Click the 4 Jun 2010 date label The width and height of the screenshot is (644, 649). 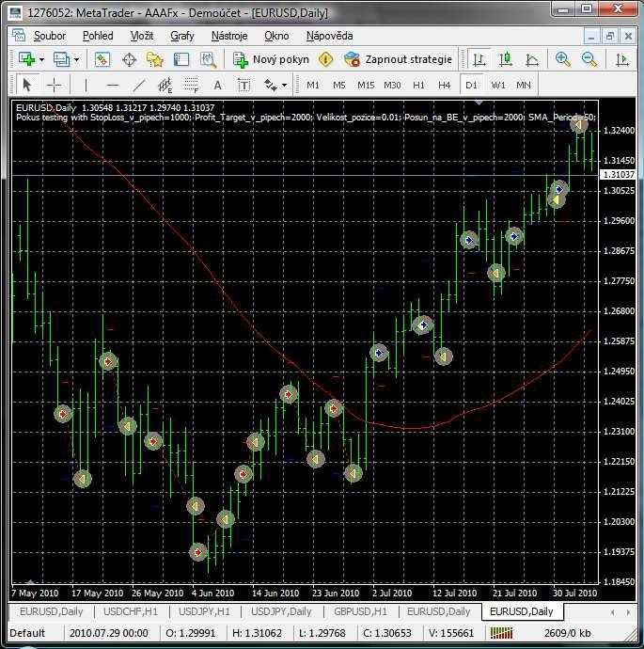point(213,594)
